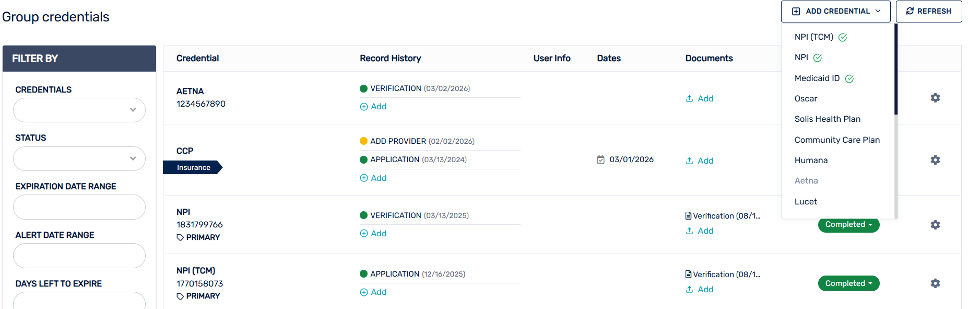This screenshot has width=980, height=309.
Task: Open gear settings for NPI 1831799766 row
Action: pyautogui.click(x=935, y=225)
